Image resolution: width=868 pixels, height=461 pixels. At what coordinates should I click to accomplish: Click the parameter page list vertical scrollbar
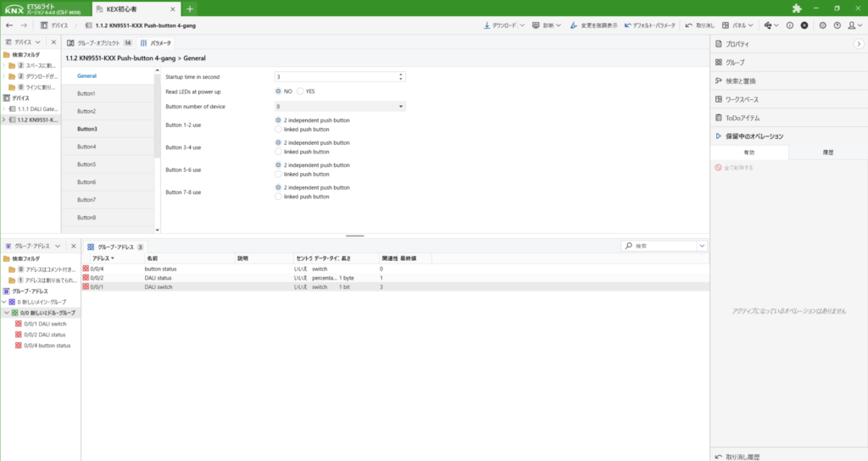point(158,119)
